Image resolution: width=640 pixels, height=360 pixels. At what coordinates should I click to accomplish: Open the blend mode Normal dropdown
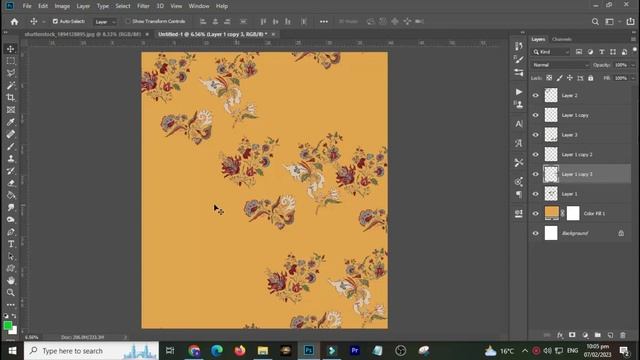(x=560, y=65)
